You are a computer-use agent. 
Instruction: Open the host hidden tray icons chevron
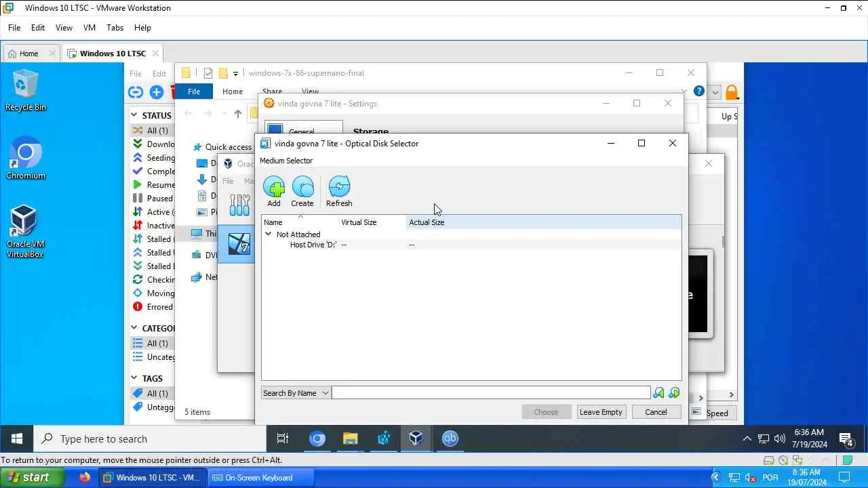click(x=715, y=477)
